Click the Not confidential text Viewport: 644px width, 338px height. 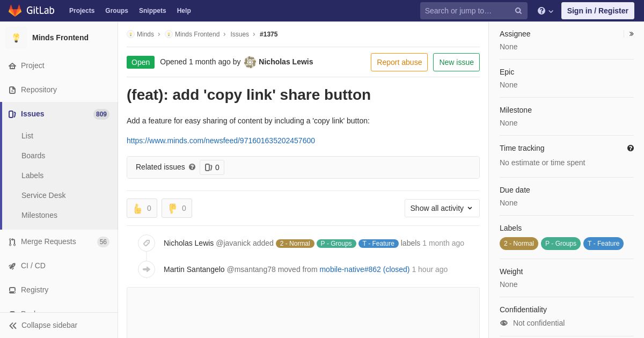click(539, 323)
